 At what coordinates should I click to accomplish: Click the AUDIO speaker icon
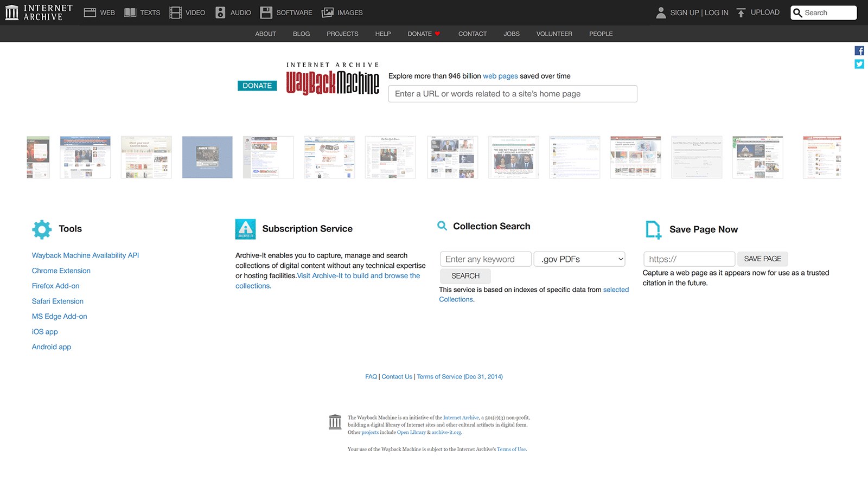point(220,12)
